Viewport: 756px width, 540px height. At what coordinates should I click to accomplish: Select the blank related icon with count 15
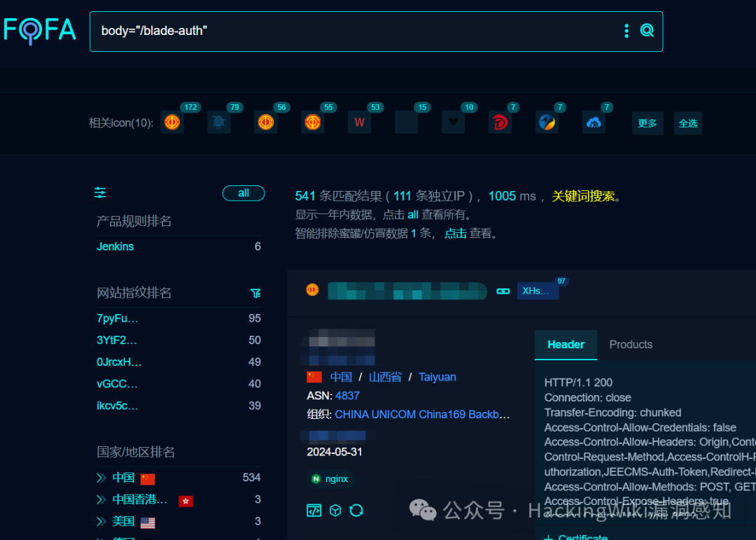(x=407, y=122)
